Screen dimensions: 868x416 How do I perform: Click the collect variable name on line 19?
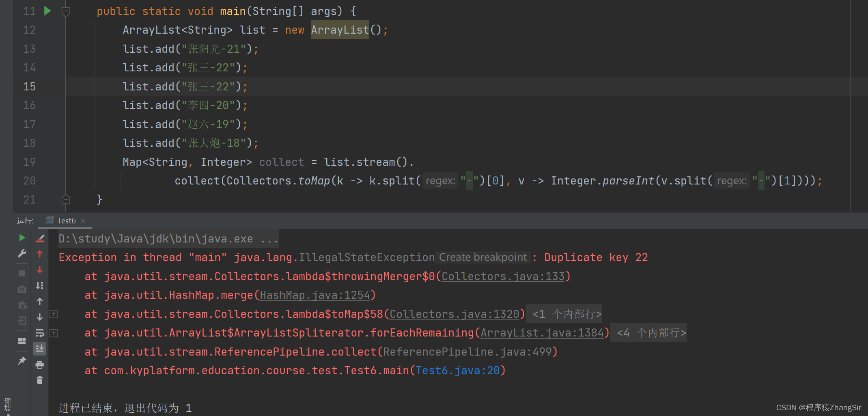point(282,162)
